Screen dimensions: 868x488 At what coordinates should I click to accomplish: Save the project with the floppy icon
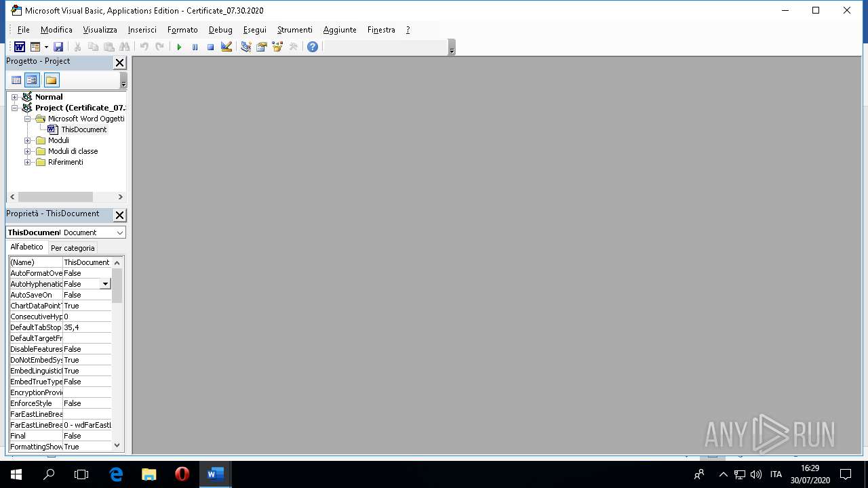pos(58,47)
